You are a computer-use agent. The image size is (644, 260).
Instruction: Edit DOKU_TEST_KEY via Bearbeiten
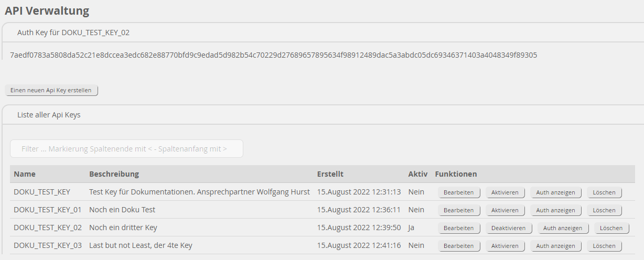point(458,192)
